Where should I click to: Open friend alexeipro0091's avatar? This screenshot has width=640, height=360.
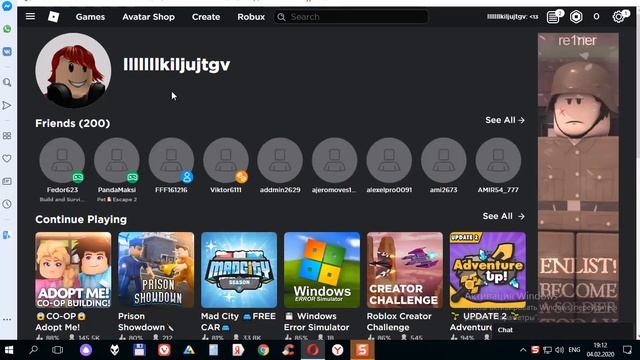tap(389, 160)
